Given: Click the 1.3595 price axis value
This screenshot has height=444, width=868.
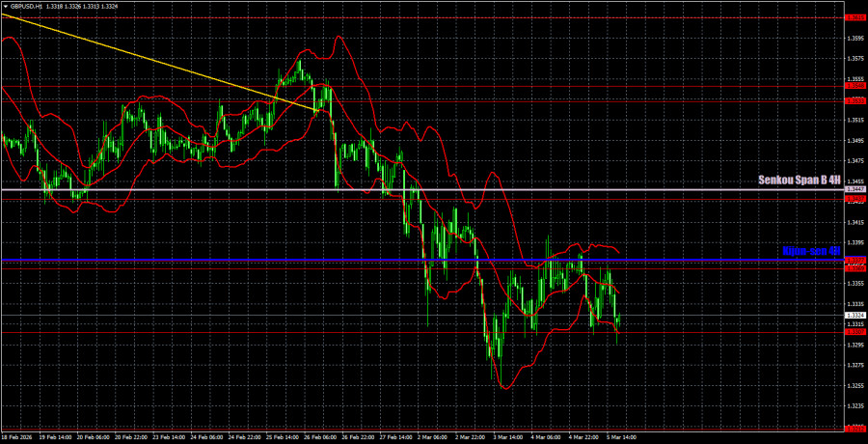Looking at the screenshot, I should coord(855,39).
